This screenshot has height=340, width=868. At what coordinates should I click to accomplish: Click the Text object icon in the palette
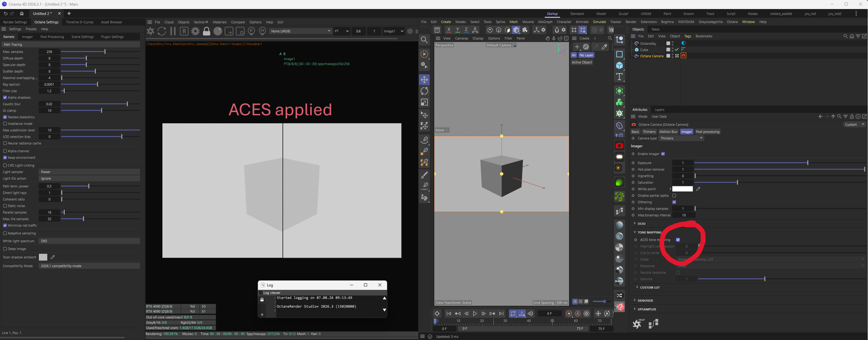619,77
